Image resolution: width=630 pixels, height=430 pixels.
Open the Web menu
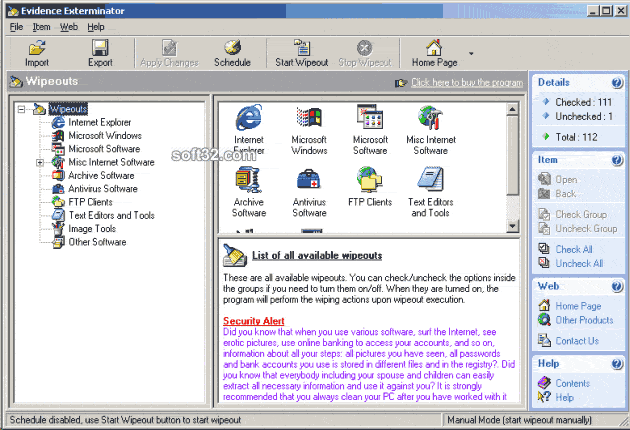69,27
